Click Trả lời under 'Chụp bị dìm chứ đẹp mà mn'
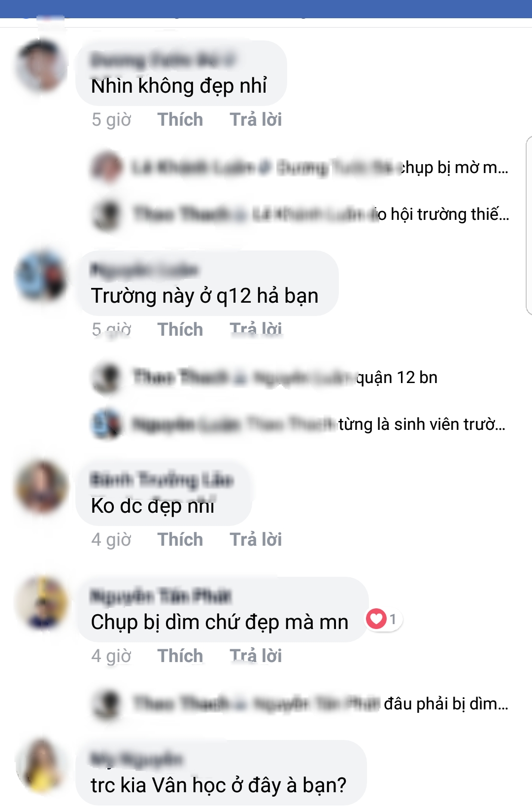The image size is (532, 807). click(x=256, y=656)
